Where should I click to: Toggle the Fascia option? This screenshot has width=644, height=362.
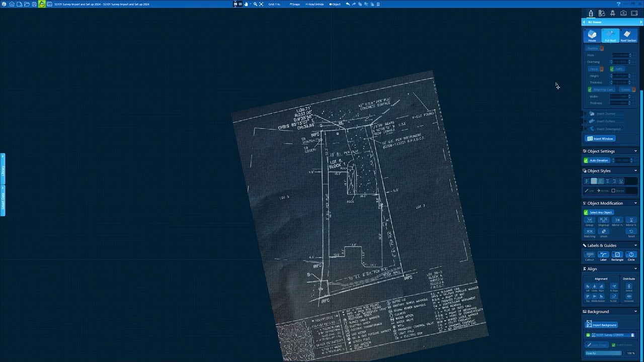(x=596, y=69)
